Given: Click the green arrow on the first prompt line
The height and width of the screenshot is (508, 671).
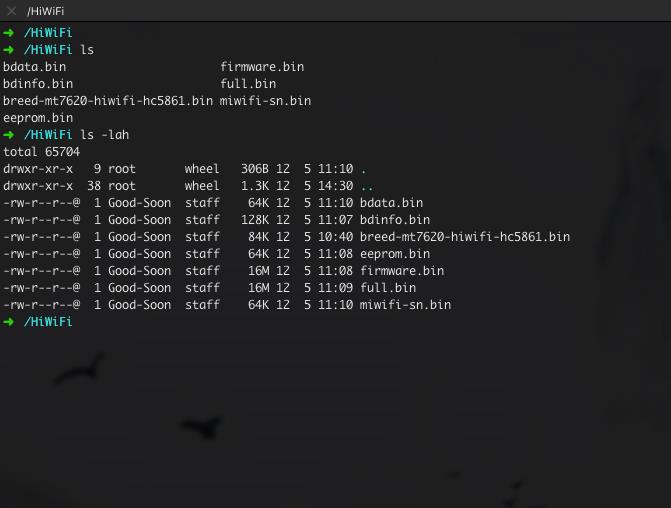Looking at the screenshot, I should click(8, 33).
